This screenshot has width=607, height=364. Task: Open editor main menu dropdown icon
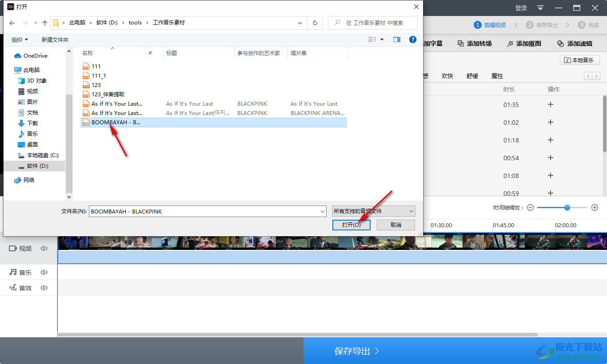(x=540, y=8)
